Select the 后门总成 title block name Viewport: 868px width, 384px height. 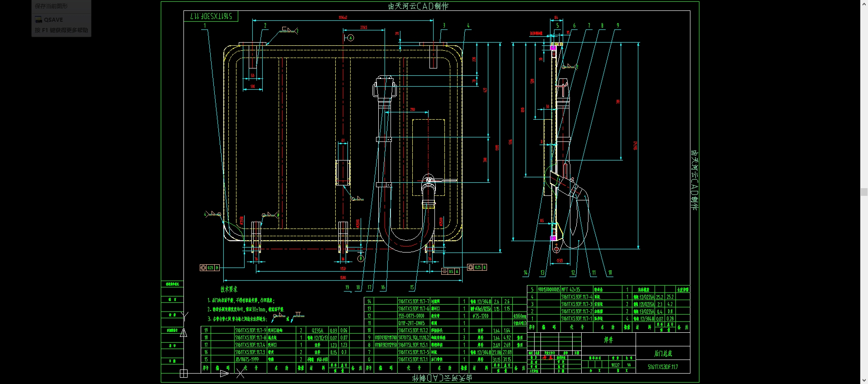663,353
